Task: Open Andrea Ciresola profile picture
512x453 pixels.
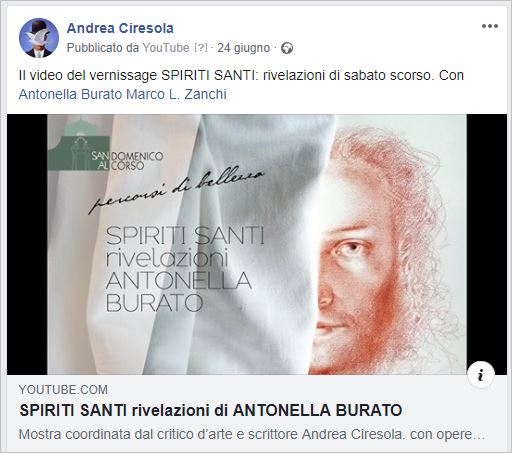Action: [x=39, y=38]
